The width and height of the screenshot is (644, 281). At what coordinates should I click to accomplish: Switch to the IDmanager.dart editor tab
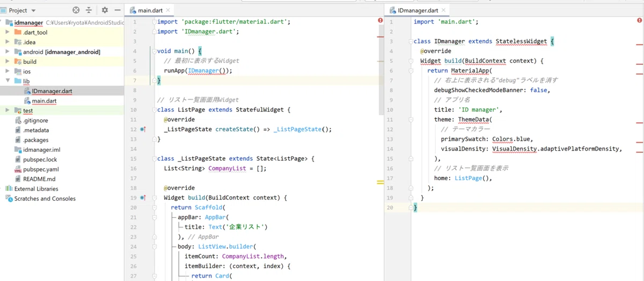416,10
